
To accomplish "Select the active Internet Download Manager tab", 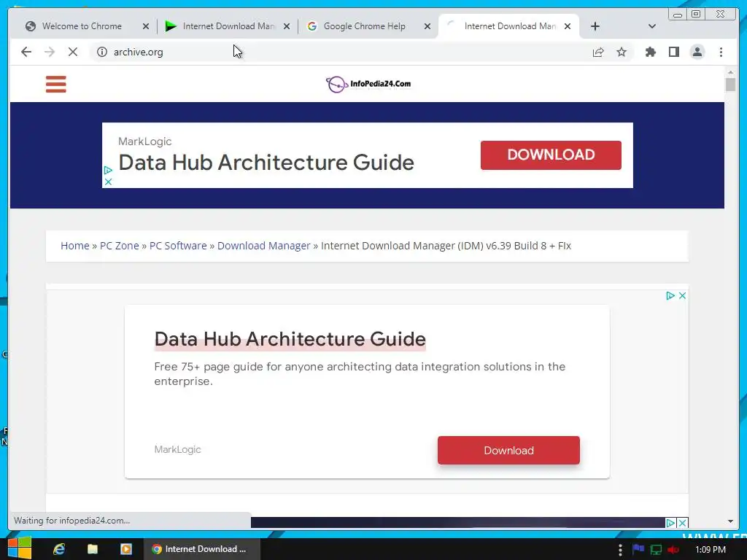I will coord(510,26).
